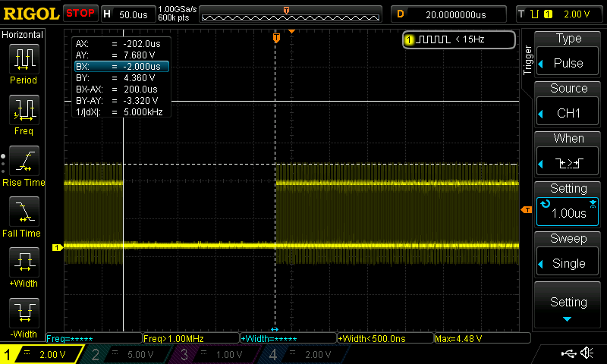Select the -Width measurement icon
The width and height of the screenshot is (607, 364).
coord(24,313)
